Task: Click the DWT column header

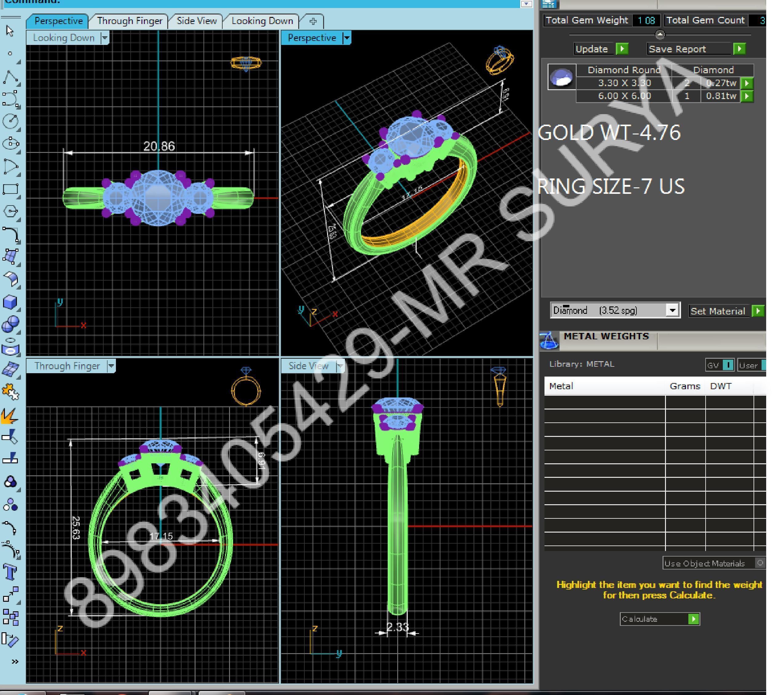Action: [x=729, y=386]
